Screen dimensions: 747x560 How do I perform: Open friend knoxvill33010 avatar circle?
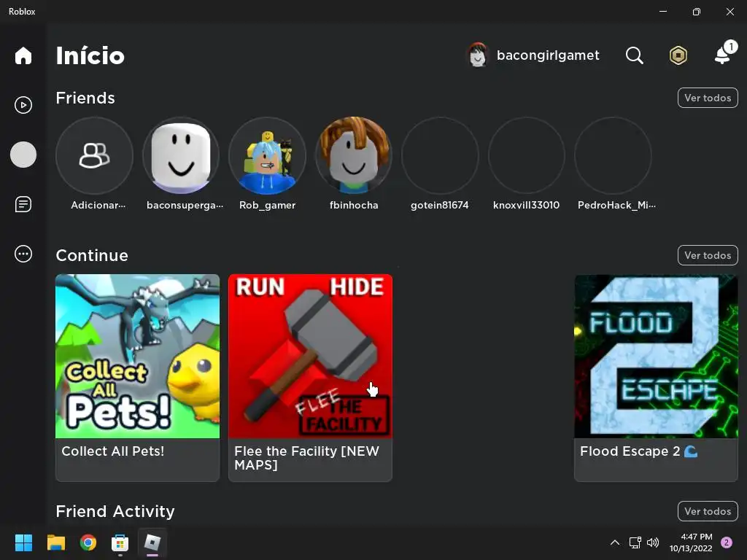tap(527, 156)
